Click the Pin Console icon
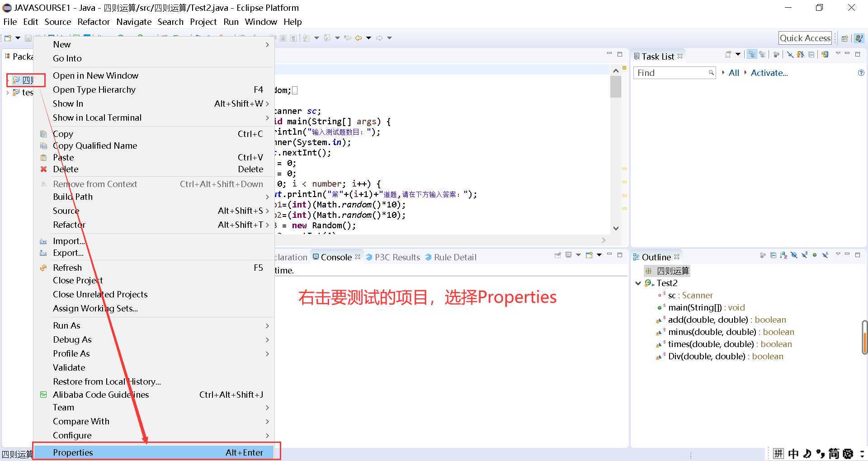Viewport: 868px width, 461px height. (558, 255)
